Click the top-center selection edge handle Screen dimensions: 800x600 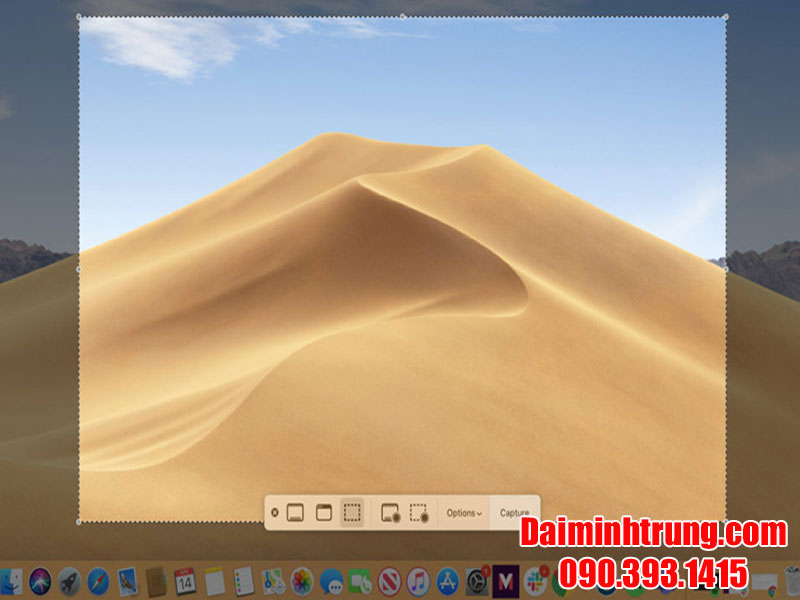(403, 17)
